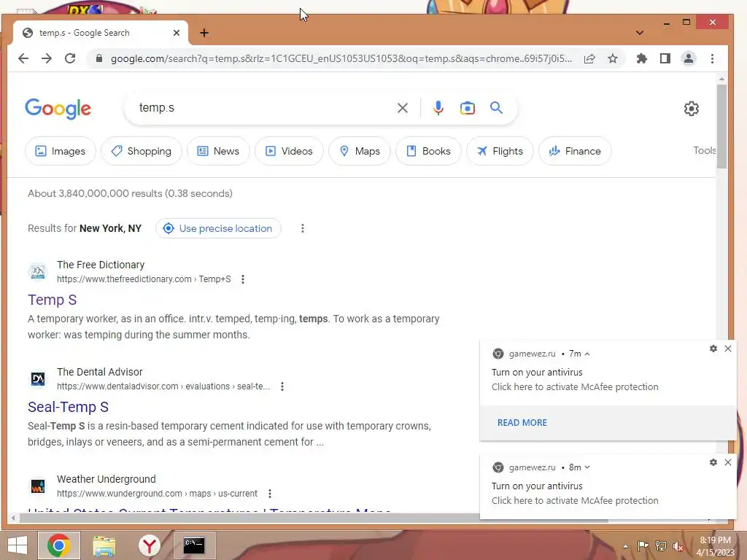Switch to Finance results

coord(575,151)
